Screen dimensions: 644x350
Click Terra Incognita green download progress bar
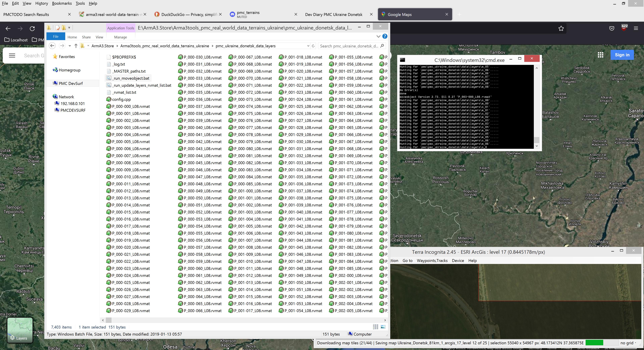click(x=594, y=343)
